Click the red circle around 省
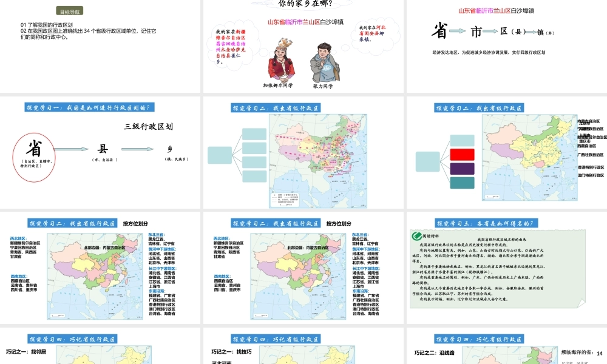The height and width of the screenshot is (364, 607). click(x=33, y=157)
